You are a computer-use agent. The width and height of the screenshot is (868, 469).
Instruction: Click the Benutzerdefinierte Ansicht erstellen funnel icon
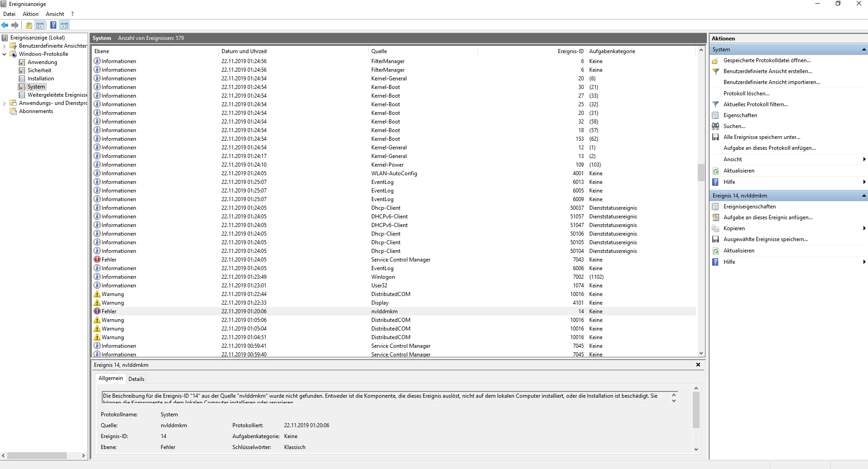coord(715,71)
